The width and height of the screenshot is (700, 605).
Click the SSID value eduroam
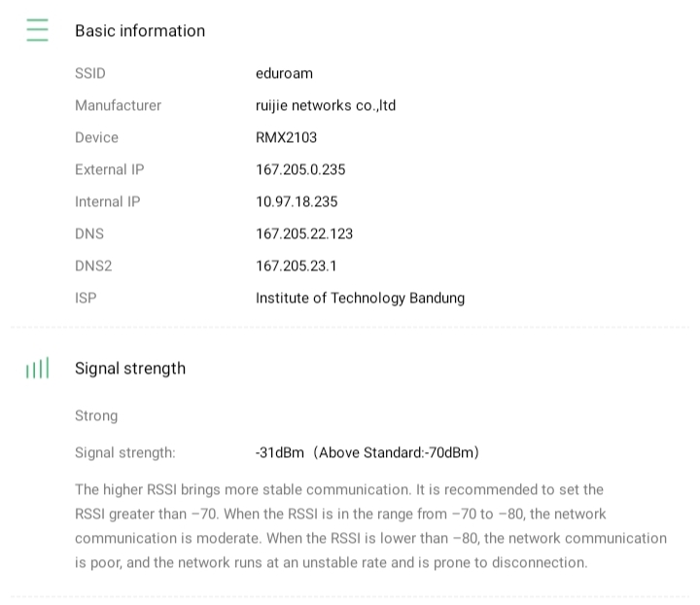click(x=284, y=74)
